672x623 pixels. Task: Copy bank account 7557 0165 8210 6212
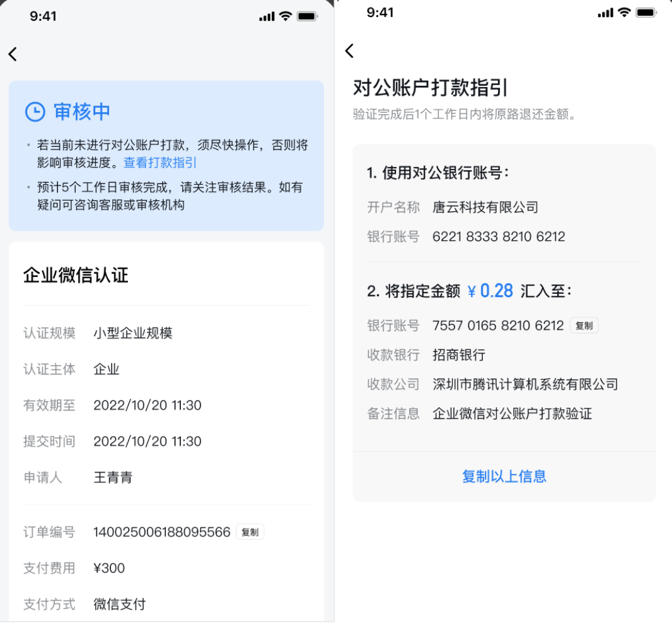584,326
